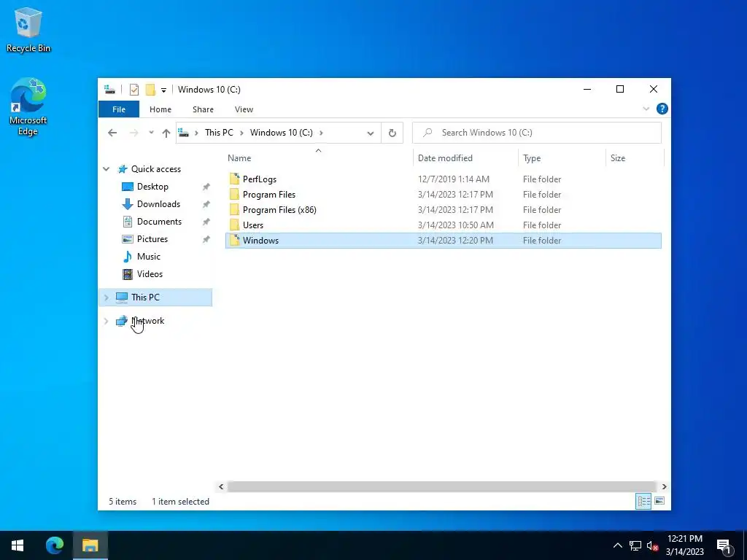Expand the Network tree node arrow
The width and height of the screenshot is (747, 560).
107,321
